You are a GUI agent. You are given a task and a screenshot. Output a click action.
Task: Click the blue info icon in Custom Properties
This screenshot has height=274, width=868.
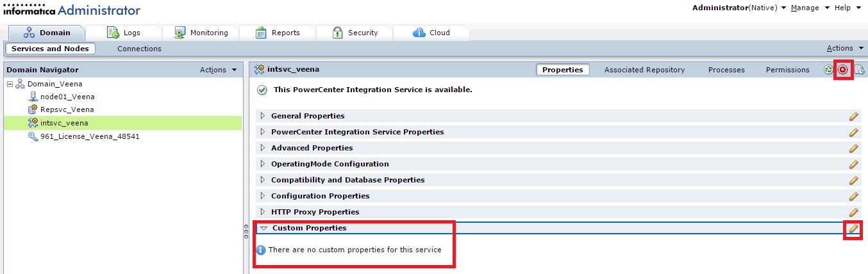pyautogui.click(x=261, y=250)
